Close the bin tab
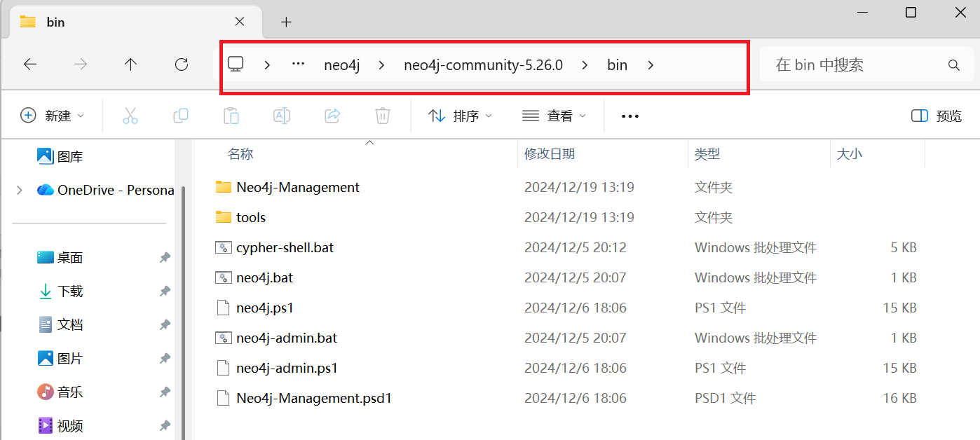 click(x=240, y=22)
